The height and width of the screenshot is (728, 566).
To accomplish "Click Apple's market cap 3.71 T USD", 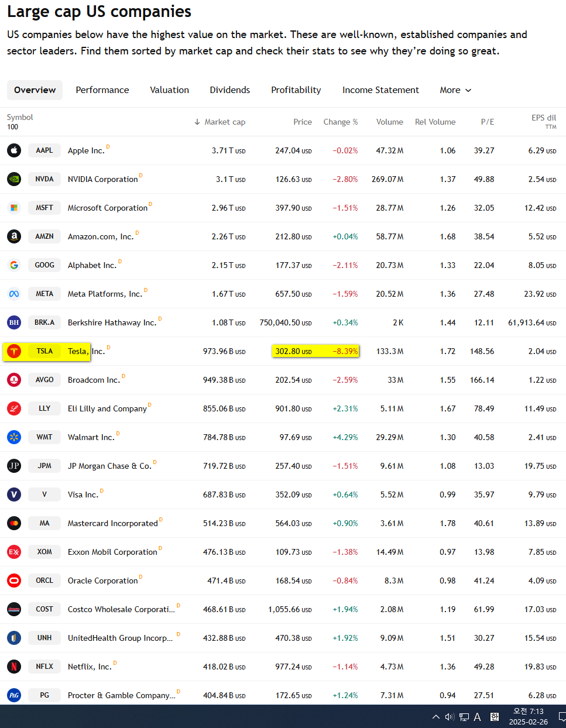I will pos(228,150).
